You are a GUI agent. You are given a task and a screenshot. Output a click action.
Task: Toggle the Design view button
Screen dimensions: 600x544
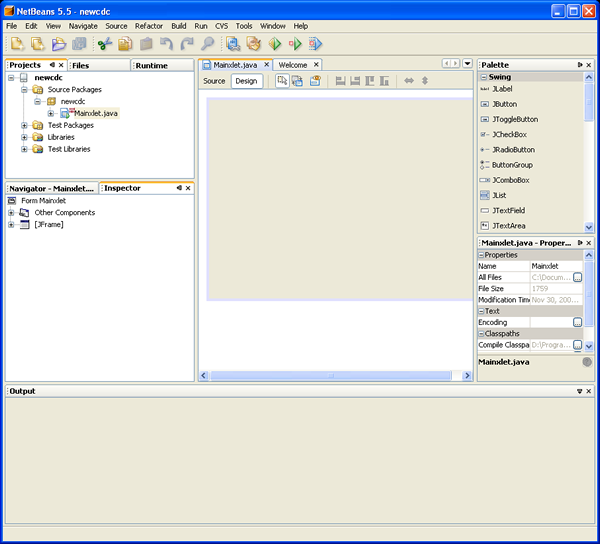click(x=246, y=81)
